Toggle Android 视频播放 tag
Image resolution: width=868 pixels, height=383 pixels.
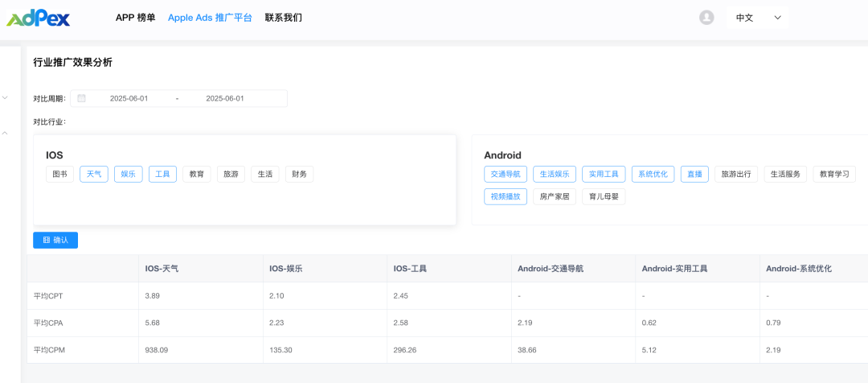506,196
